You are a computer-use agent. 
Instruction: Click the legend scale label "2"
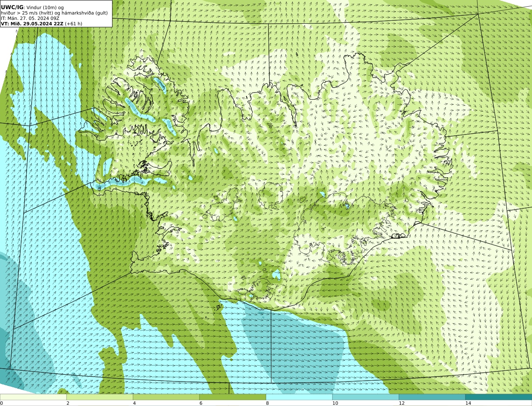point(68,403)
